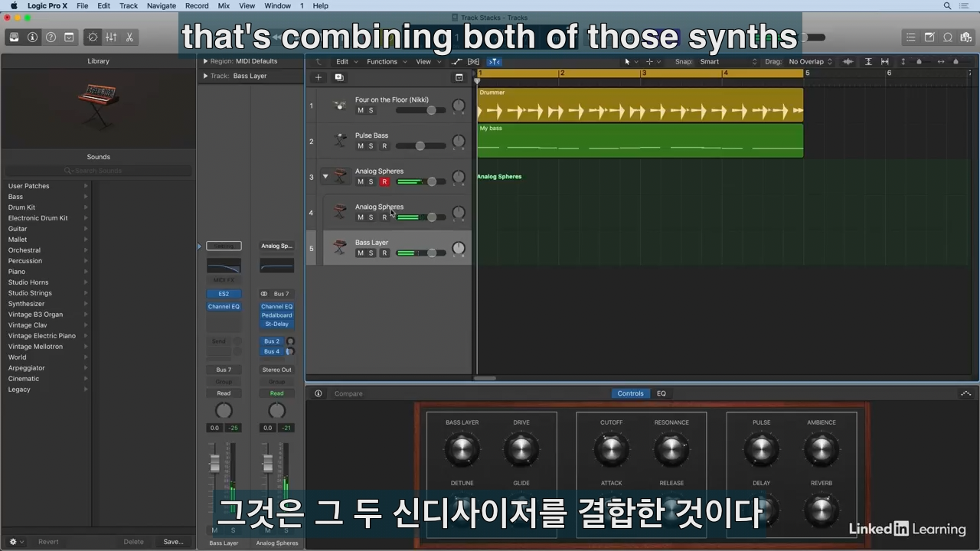Duplicate track with the duplicate icon

(338, 77)
